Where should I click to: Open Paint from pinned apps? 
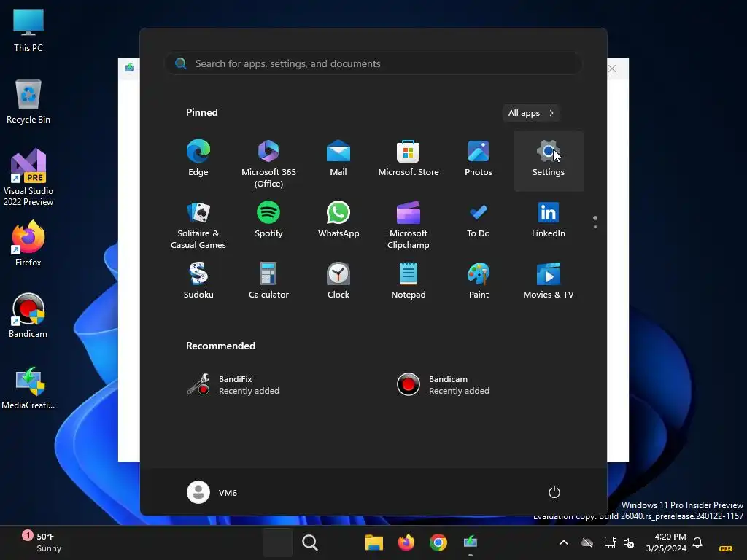pos(479,281)
